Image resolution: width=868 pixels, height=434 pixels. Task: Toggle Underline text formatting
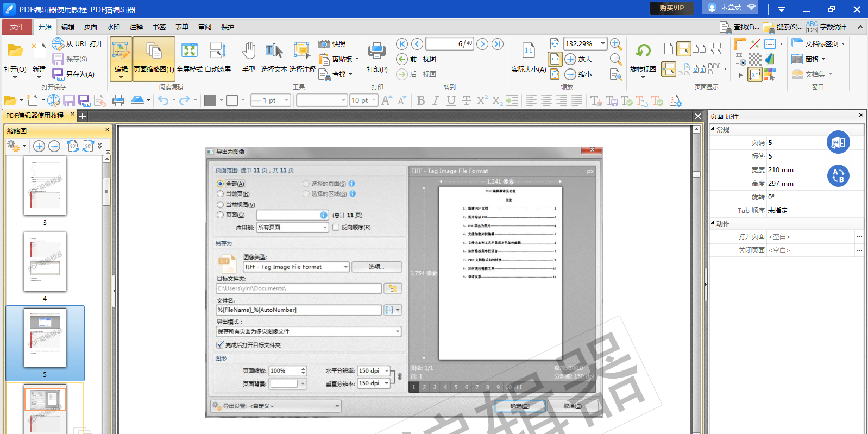coord(451,100)
